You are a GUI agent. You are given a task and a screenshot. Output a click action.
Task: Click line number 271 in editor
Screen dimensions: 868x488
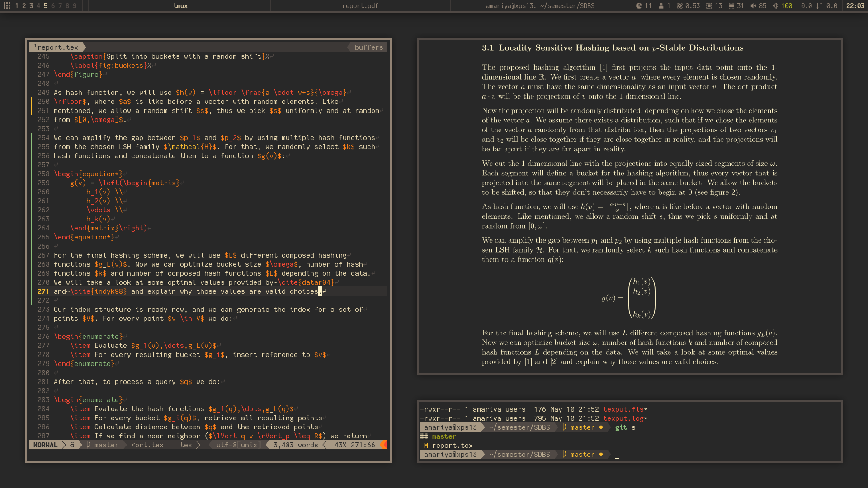click(43, 291)
